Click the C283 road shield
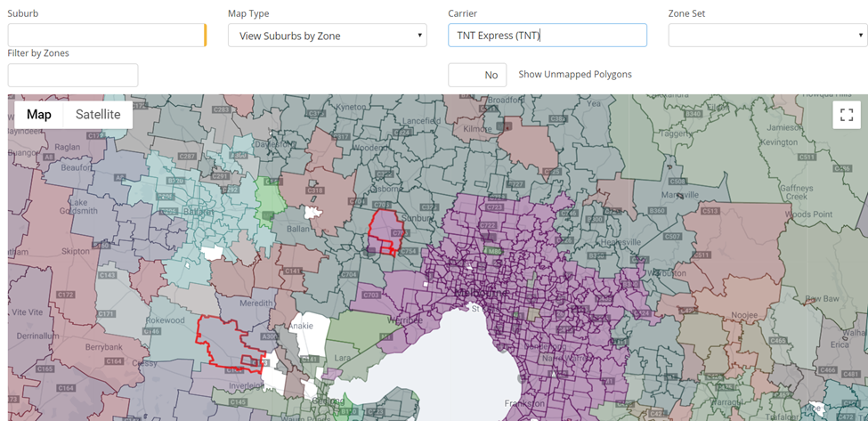 coord(222,109)
